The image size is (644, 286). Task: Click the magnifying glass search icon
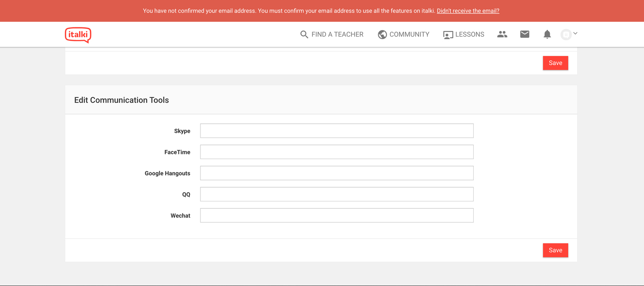click(x=304, y=35)
